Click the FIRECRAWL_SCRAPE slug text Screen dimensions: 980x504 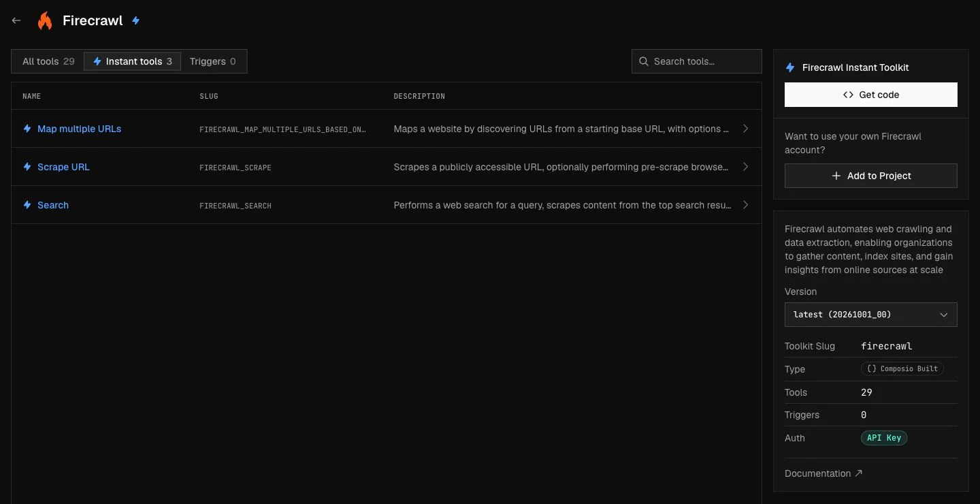click(235, 168)
